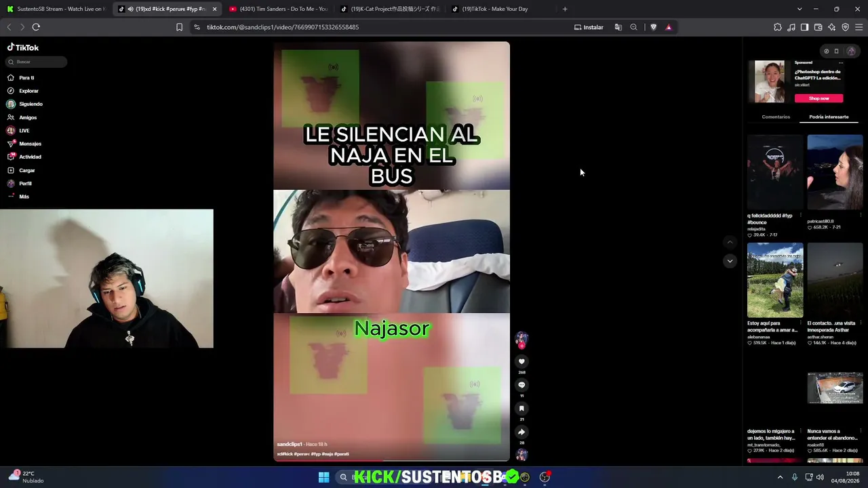
Task: Toggle the browser sidebar panel icon
Action: tap(804, 27)
